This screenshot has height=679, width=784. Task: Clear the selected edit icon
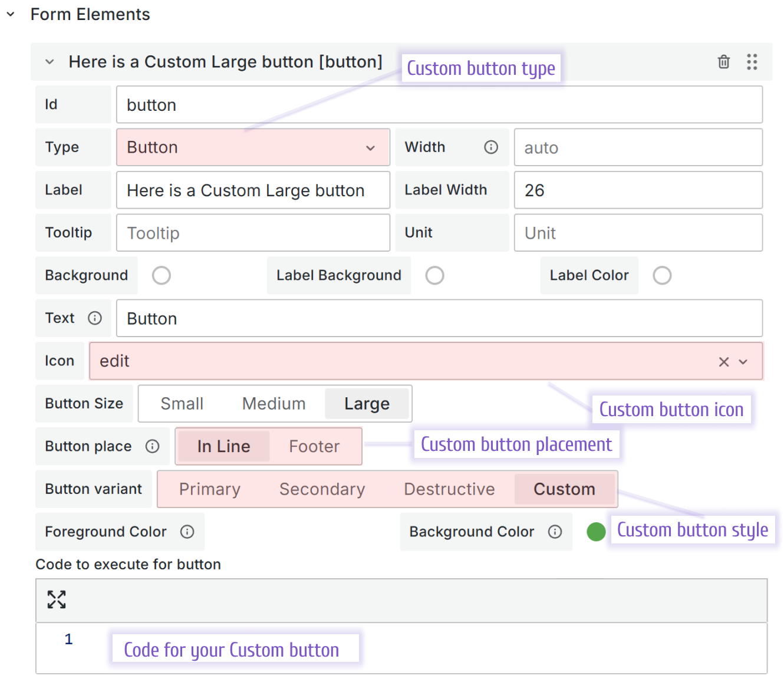tap(723, 361)
